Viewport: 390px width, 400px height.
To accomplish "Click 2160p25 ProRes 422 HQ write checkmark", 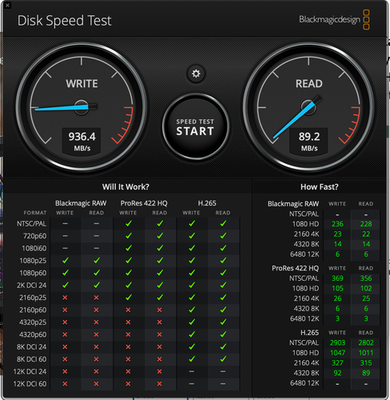I will tap(128, 297).
